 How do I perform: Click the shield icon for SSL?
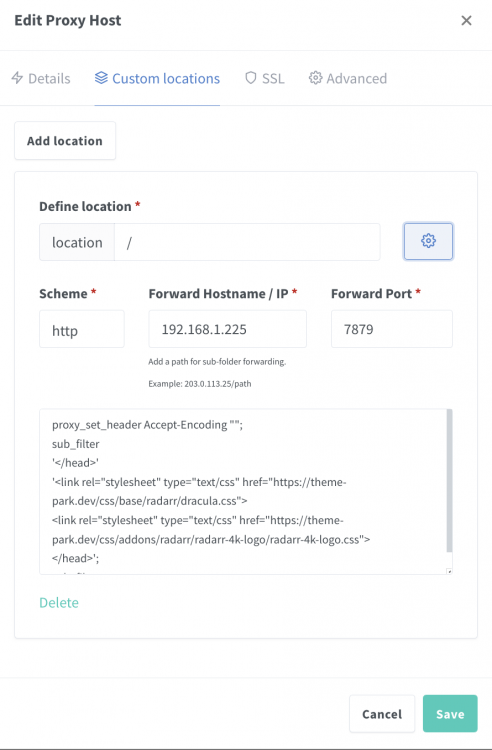click(x=251, y=78)
